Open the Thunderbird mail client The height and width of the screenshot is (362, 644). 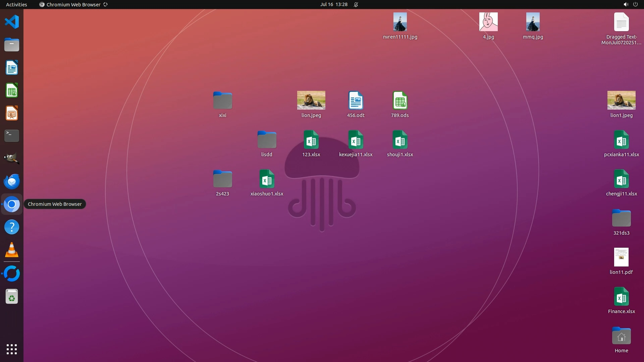(x=12, y=181)
